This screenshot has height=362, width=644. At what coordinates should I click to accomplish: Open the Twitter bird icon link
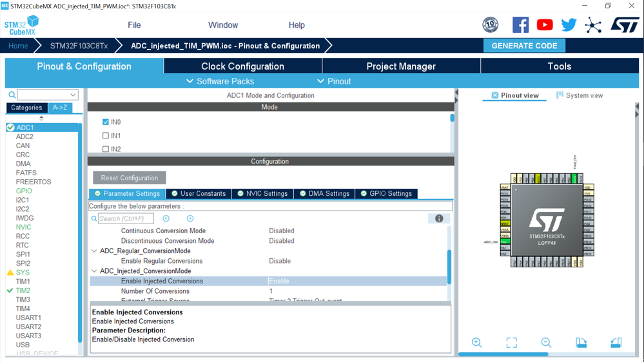[x=569, y=25]
